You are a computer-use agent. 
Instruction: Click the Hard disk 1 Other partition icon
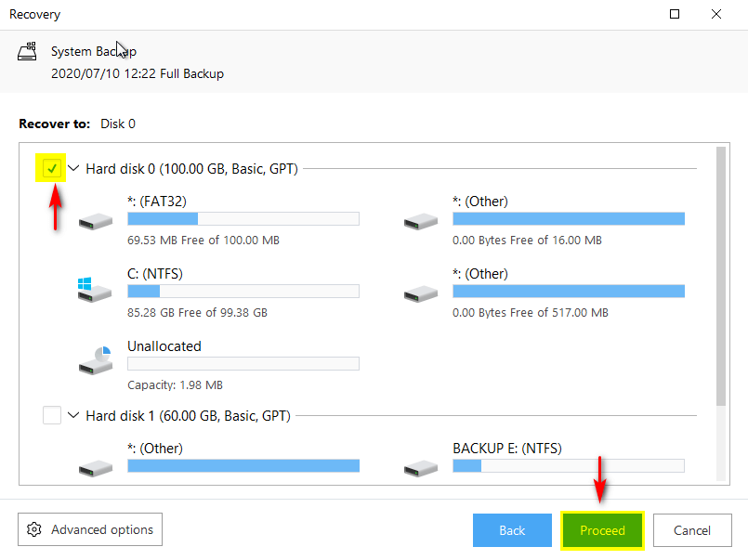[x=95, y=467]
